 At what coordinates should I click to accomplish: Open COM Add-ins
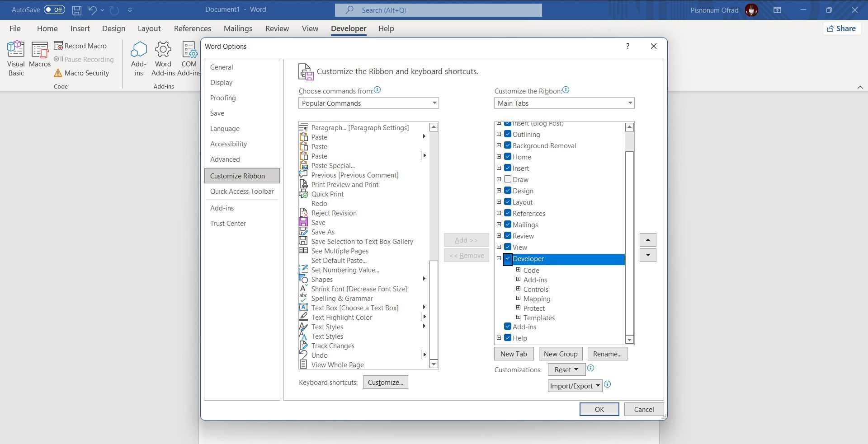[189, 58]
